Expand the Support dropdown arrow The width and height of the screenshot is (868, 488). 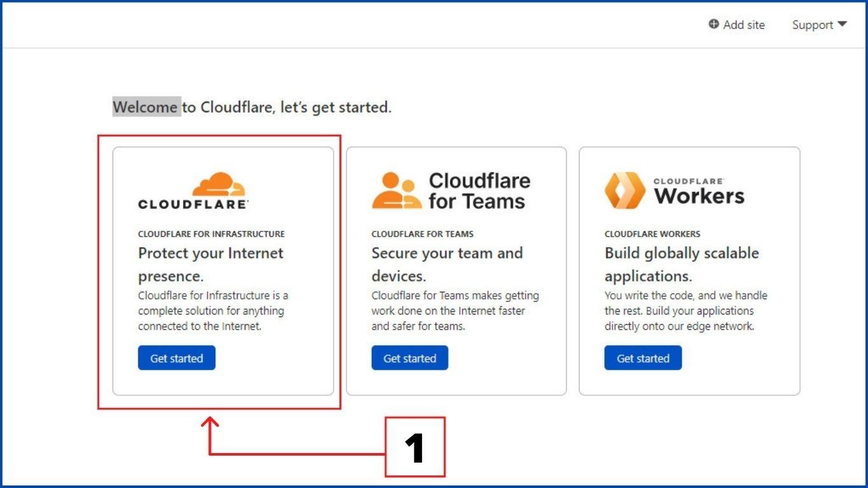843,24
